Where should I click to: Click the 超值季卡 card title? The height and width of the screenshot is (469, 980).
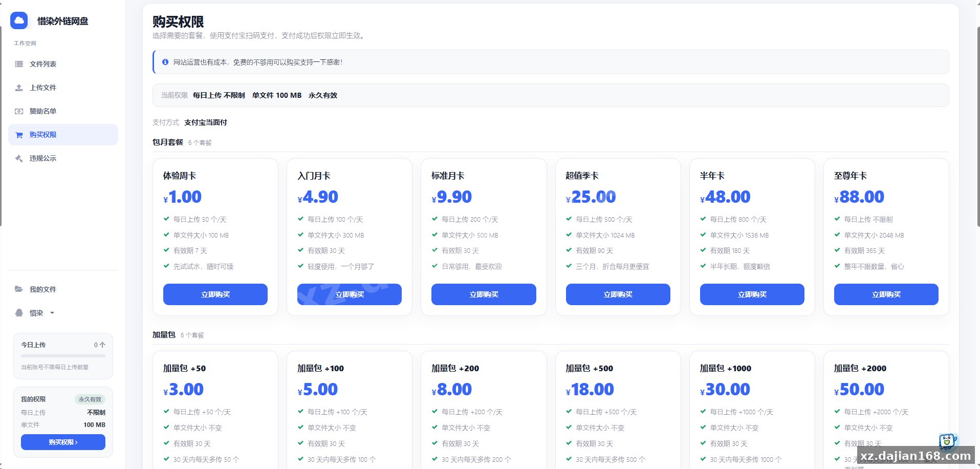point(582,176)
